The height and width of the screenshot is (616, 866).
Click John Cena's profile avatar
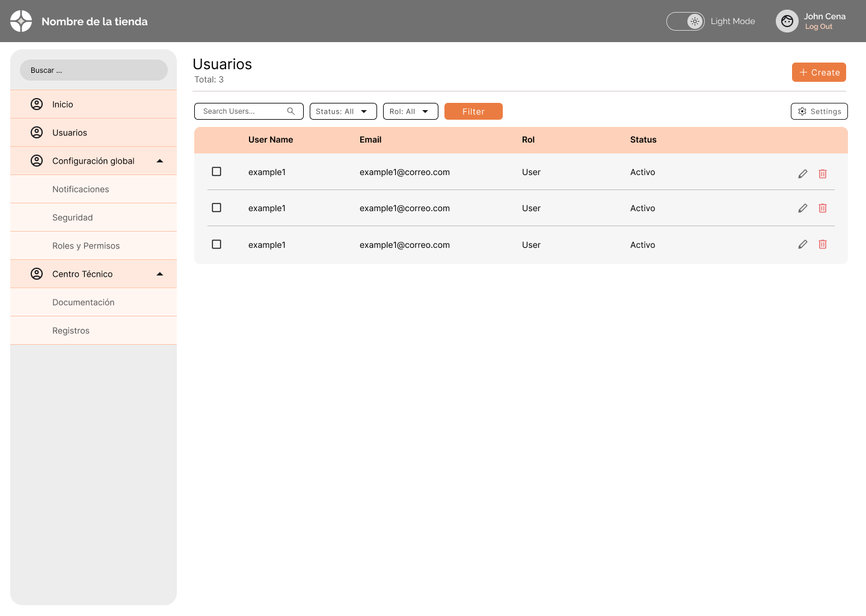click(x=787, y=21)
